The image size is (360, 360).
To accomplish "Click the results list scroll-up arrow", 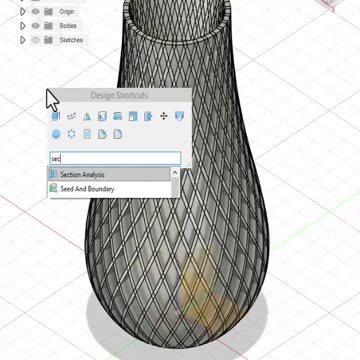I will click(x=175, y=172).
